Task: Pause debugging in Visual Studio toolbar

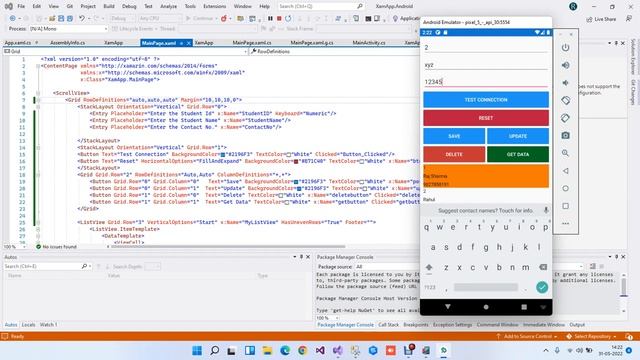Action: (x=270, y=18)
